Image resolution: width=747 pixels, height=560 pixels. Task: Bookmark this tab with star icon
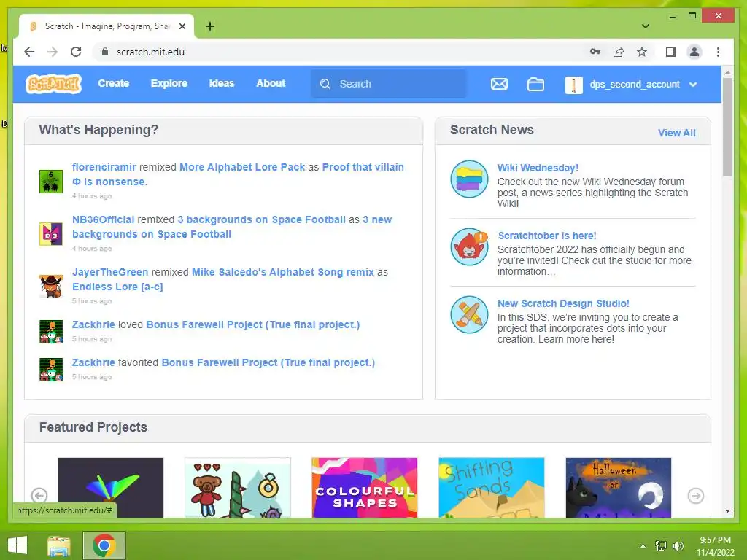pyautogui.click(x=642, y=52)
